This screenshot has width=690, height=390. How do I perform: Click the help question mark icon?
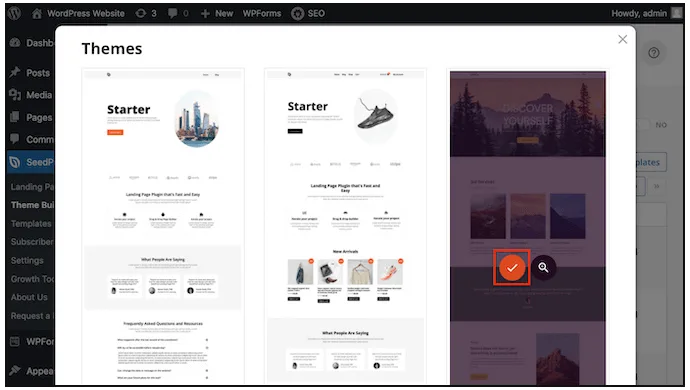(x=654, y=53)
